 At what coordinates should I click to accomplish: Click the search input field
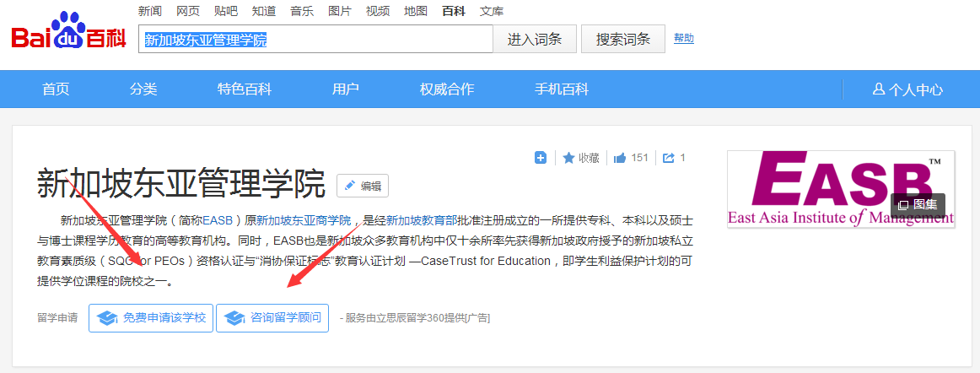point(315,40)
